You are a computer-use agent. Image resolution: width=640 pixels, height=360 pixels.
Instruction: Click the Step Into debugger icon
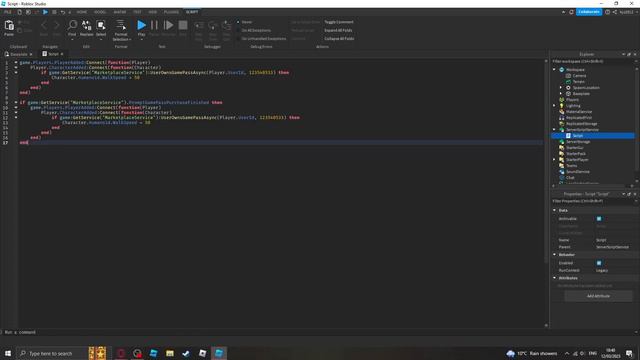coord(199,26)
